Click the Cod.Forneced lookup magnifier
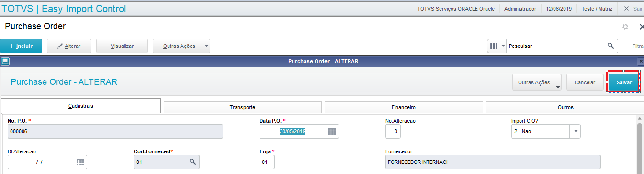The height and width of the screenshot is (174, 644). (x=192, y=162)
